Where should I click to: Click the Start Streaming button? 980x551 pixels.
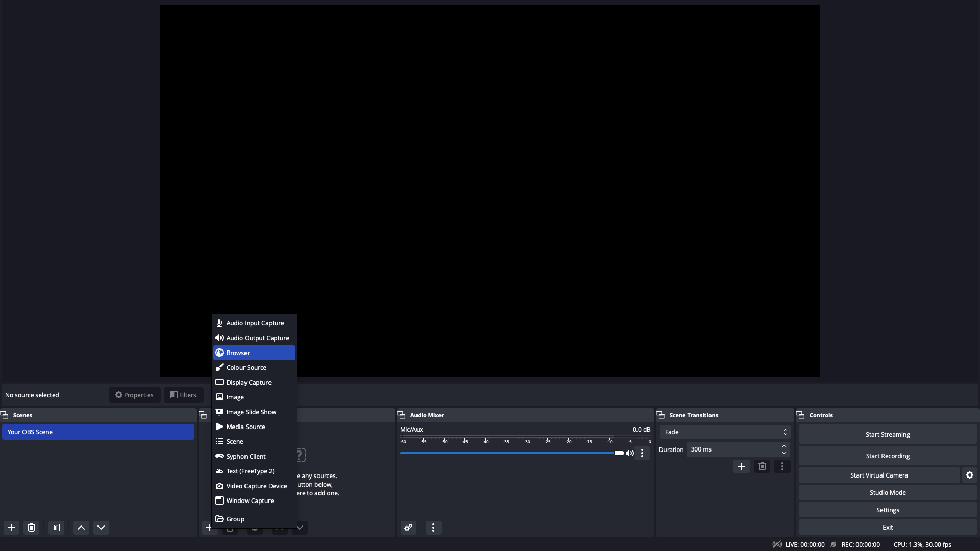coord(888,434)
